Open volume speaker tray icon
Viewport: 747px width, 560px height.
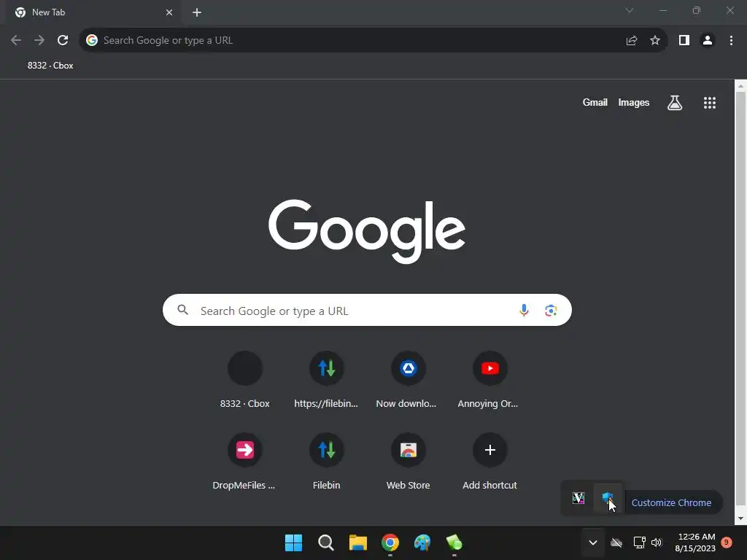coord(657,542)
